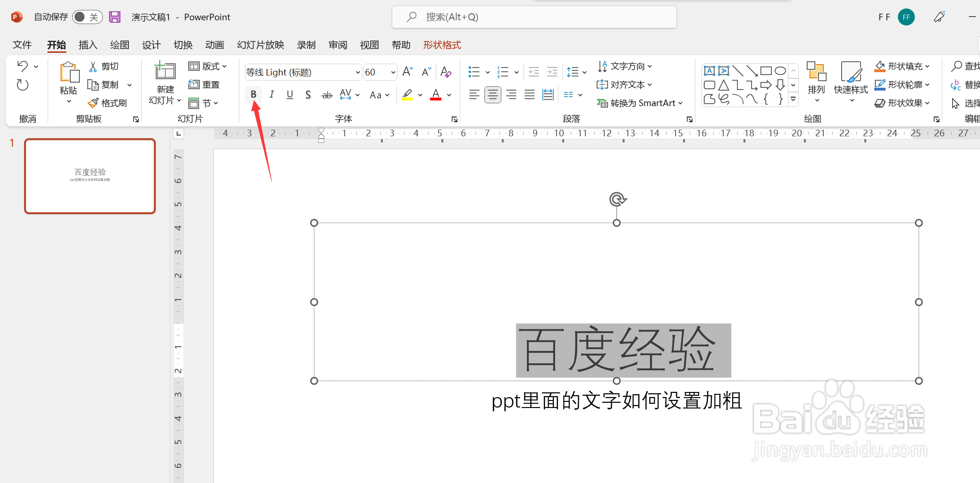Click the shape rotation handle
Image resolution: width=980 pixels, height=483 pixels.
(617, 200)
